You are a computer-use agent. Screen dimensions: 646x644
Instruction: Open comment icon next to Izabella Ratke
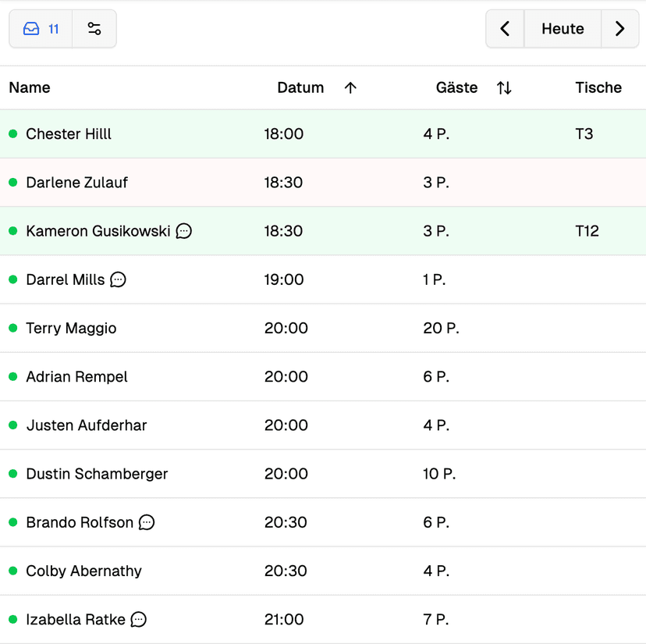coord(139,620)
